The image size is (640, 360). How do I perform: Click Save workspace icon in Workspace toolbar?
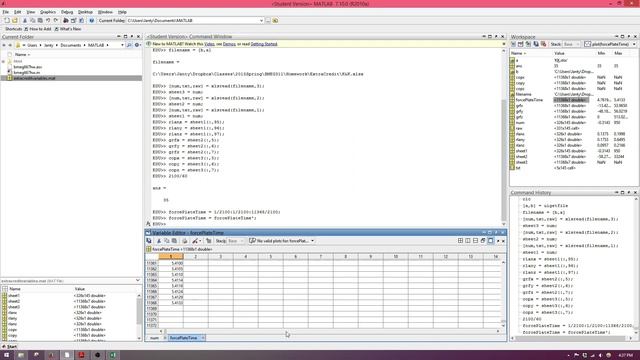536,44
